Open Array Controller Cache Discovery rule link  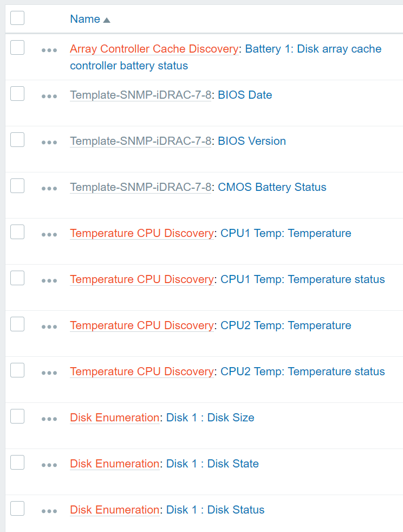[154, 49]
